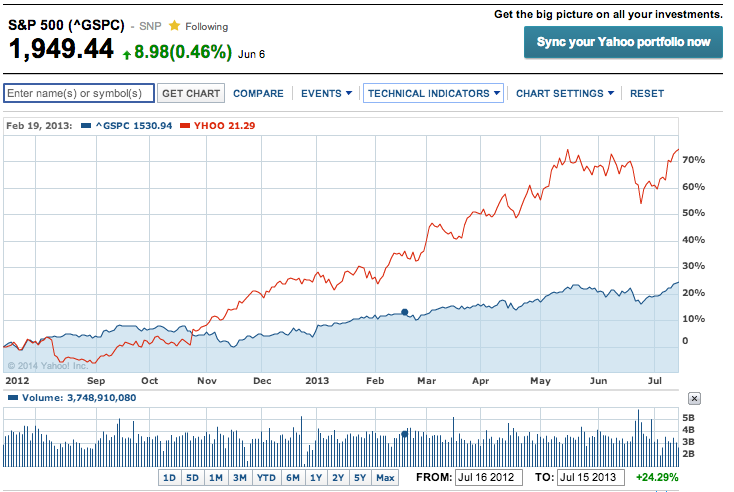
Task: Click the ^GSPC 1530.94 legend label
Action: pyautogui.click(x=134, y=125)
